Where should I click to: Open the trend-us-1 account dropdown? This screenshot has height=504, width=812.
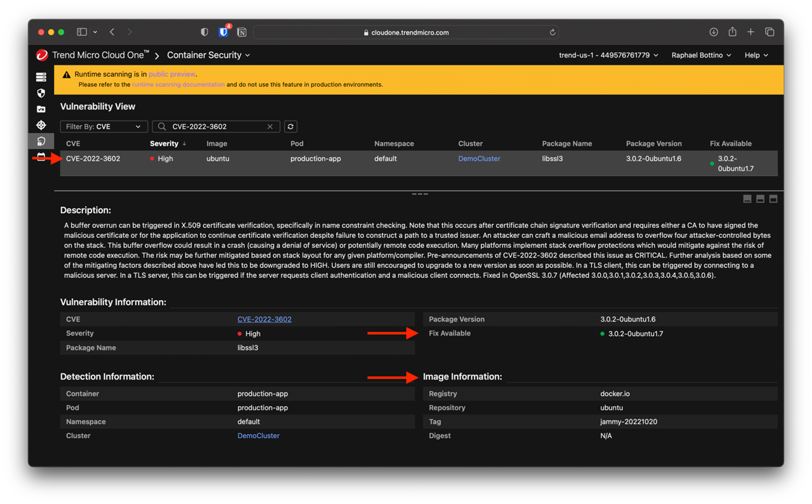coord(608,55)
